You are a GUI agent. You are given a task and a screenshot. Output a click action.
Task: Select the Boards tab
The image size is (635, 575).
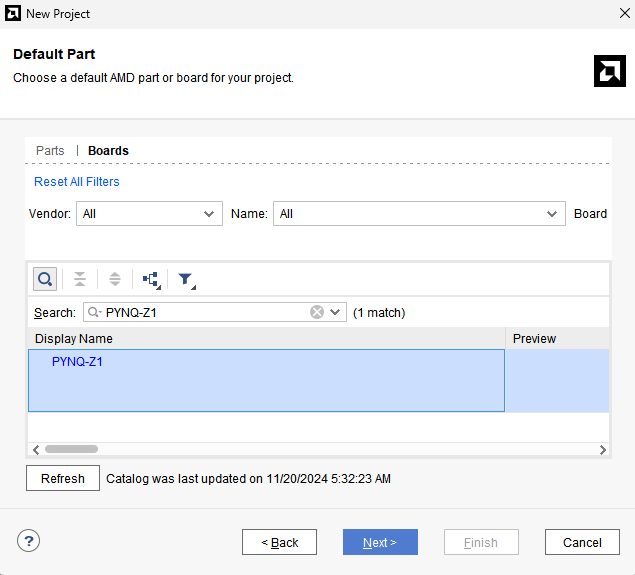108,151
